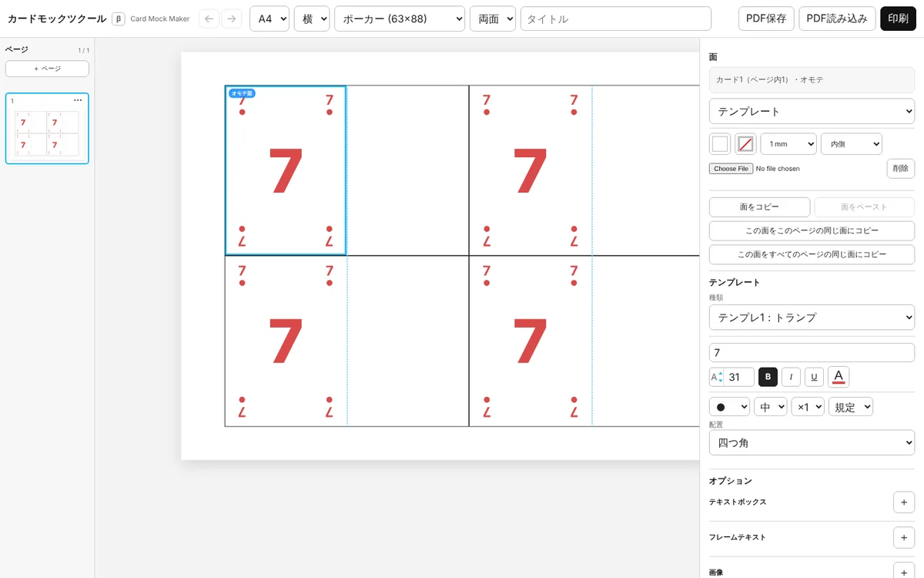Toggle bold B formatting
The width and height of the screenshot is (924, 578).
[768, 377]
